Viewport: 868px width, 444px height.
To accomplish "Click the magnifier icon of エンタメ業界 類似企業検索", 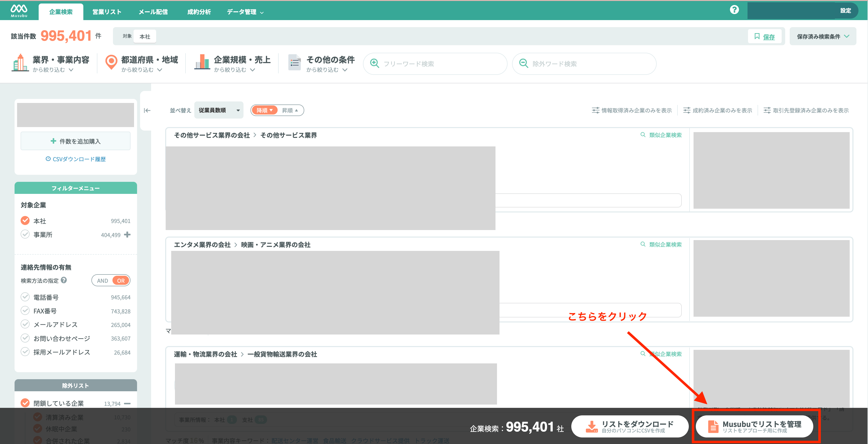I will click(643, 244).
